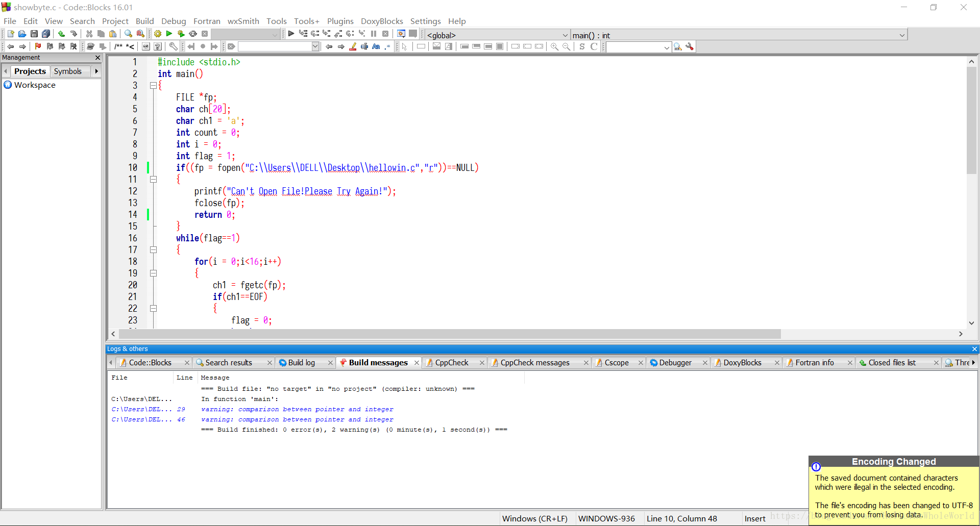Image resolution: width=980 pixels, height=526 pixels.
Task: Expand the incremental search history dropdown
Action: (x=315, y=46)
